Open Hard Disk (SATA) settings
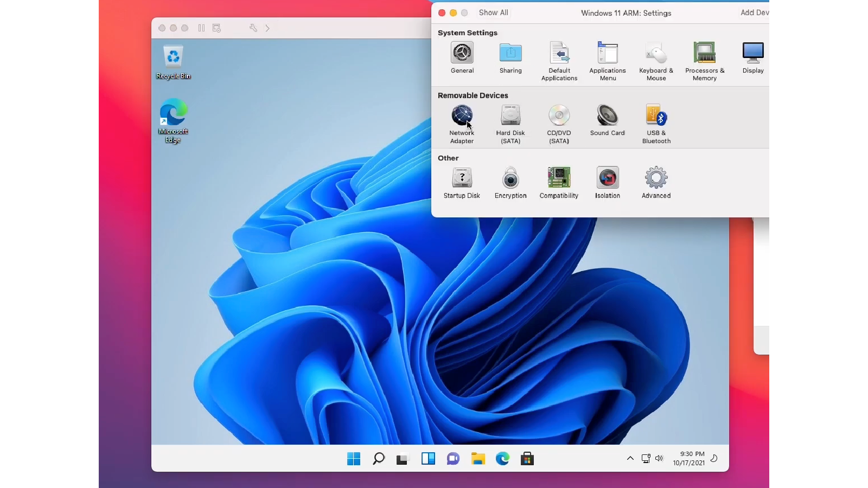The width and height of the screenshot is (868, 488). pyautogui.click(x=510, y=124)
